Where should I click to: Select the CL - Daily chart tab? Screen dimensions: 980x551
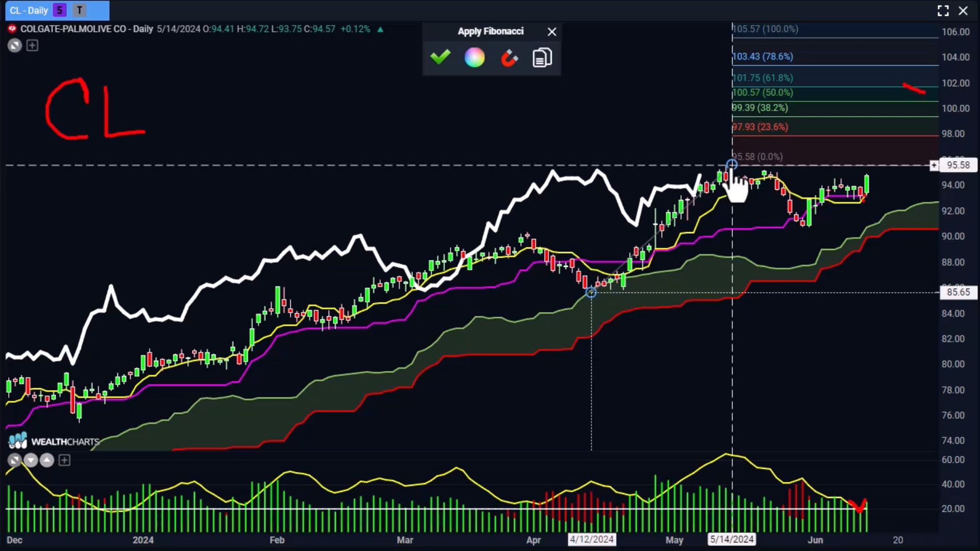(29, 10)
